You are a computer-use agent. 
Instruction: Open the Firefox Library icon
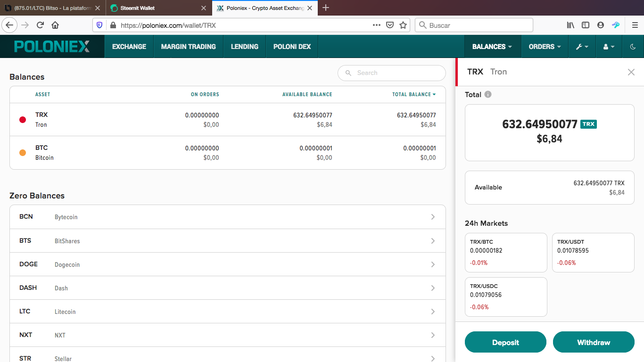(x=570, y=25)
